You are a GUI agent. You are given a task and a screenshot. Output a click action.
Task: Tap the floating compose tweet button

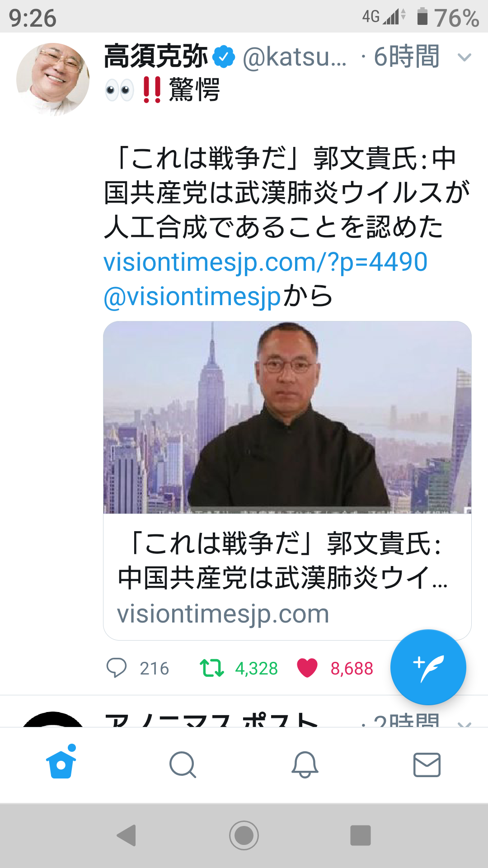428,667
